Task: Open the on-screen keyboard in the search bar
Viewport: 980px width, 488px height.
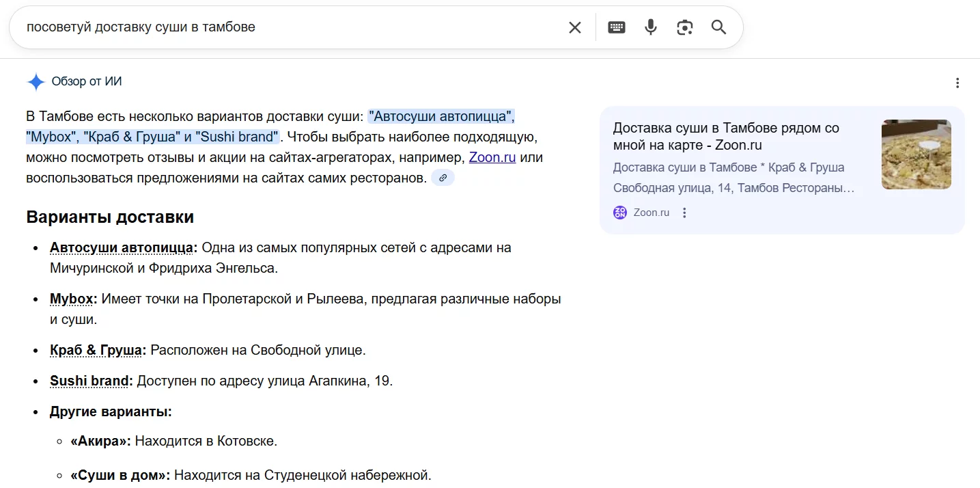Action: click(x=616, y=27)
